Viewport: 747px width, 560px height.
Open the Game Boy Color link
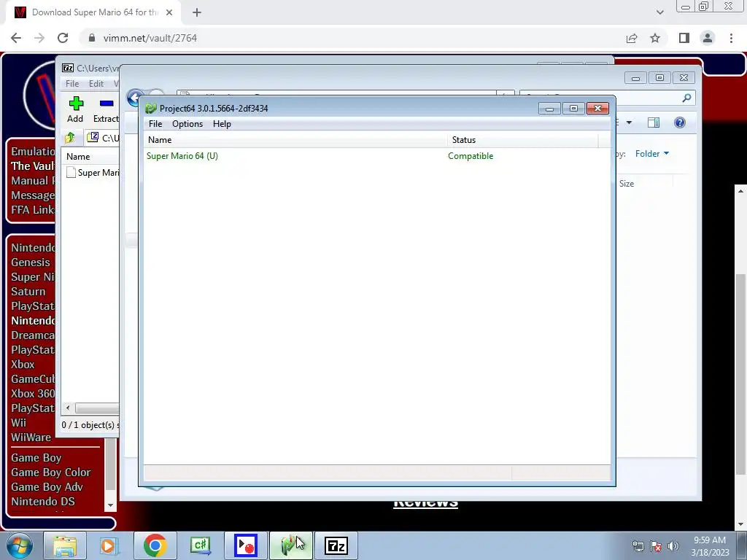51,472
